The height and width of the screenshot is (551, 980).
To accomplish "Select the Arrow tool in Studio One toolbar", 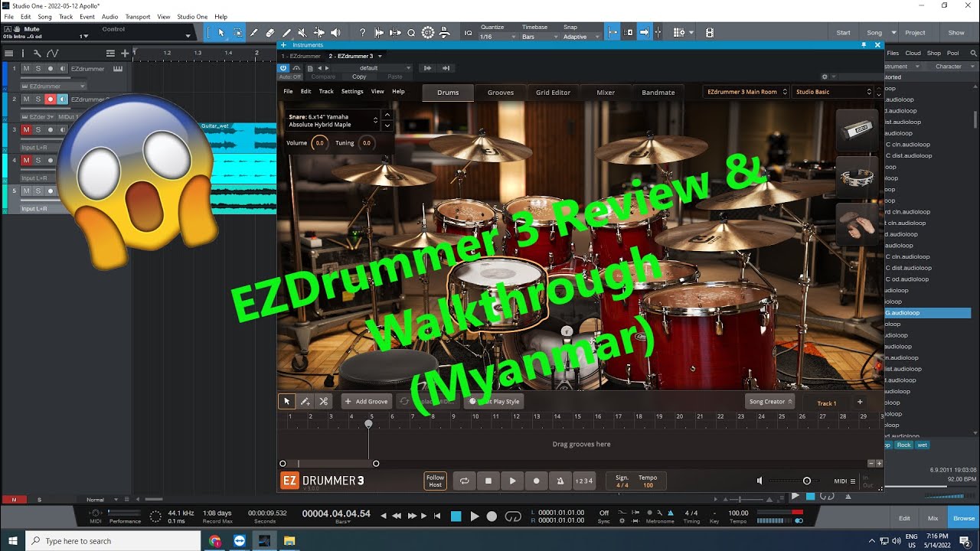I will click(221, 32).
